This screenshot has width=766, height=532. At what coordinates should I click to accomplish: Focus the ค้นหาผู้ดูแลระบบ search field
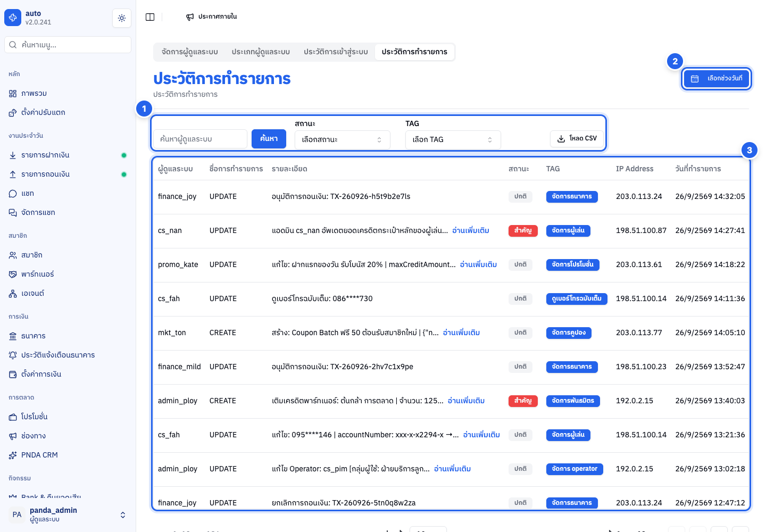point(201,139)
